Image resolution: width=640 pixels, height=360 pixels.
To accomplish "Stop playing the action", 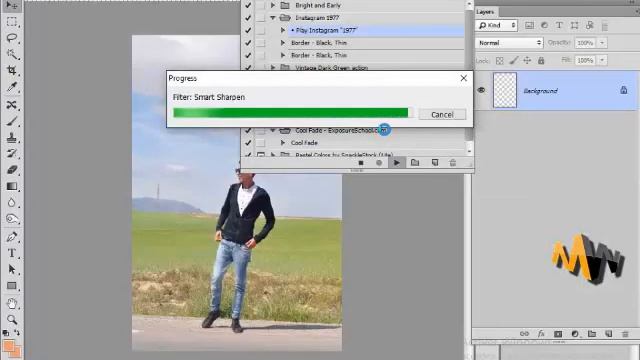I will (x=361, y=163).
